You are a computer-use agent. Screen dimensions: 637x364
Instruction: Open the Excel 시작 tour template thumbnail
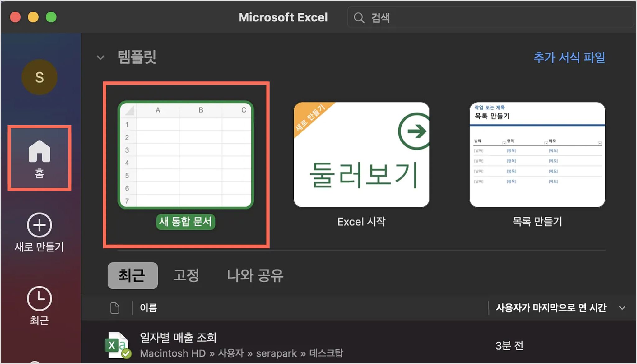(361, 154)
